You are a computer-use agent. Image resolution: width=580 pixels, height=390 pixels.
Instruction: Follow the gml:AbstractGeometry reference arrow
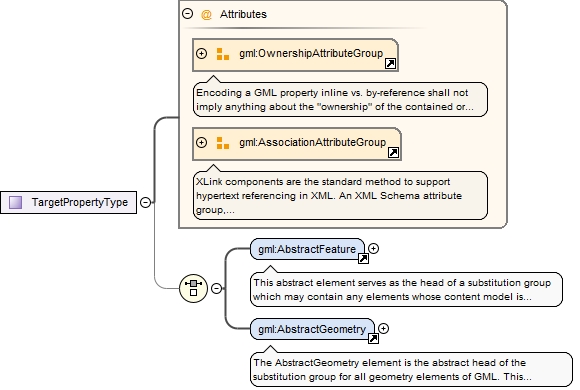(373, 338)
